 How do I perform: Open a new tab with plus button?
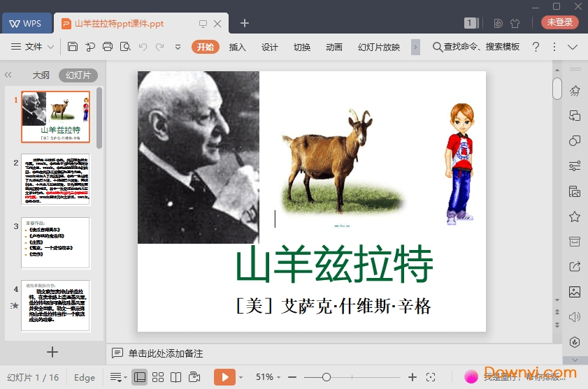245,23
